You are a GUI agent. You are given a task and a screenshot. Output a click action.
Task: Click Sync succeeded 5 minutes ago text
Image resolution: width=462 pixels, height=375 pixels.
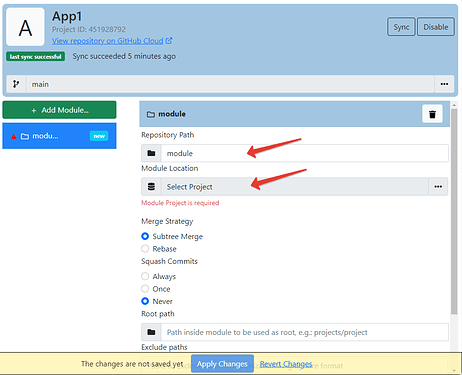tap(124, 56)
